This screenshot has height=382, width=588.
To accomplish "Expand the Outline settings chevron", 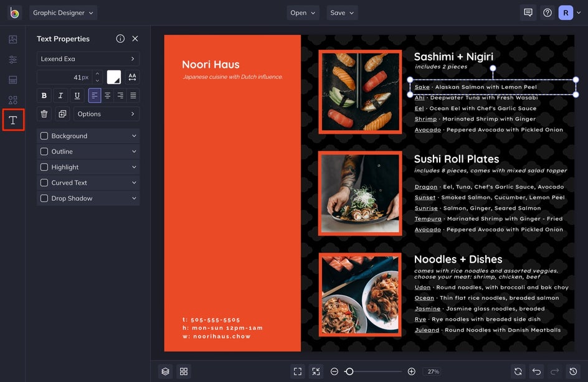I will coord(134,152).
